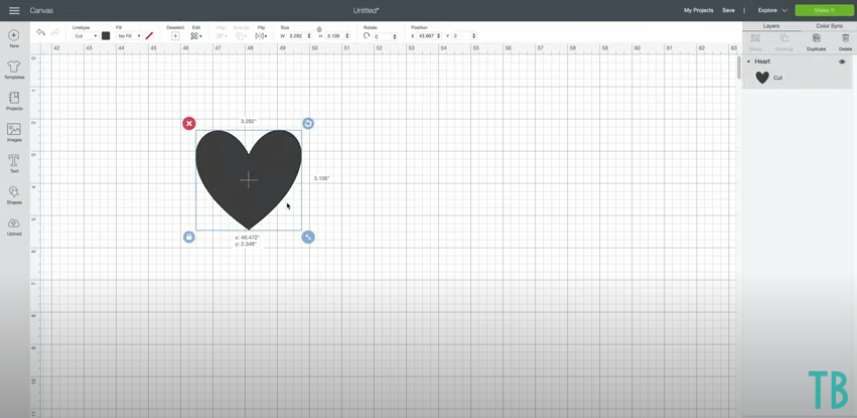The image size is (857, 418).
Task: Click the Rotate icon in toolbar
Action: 366,36
